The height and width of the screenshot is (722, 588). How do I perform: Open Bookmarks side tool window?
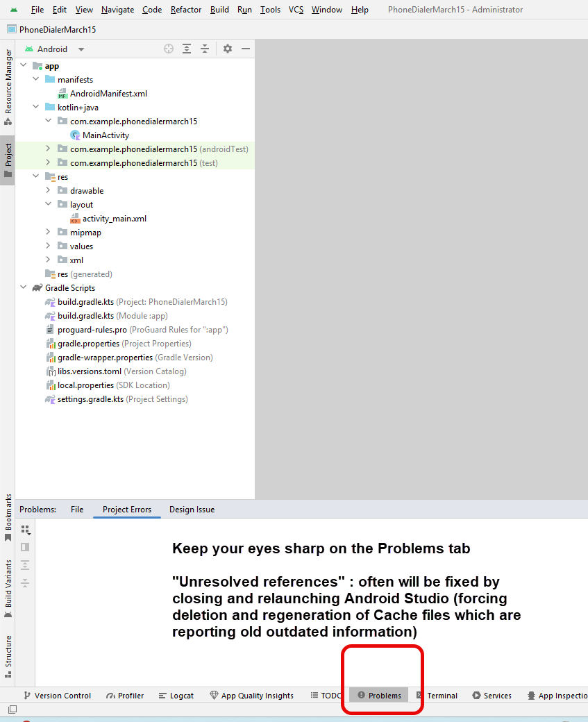click(8, 518)
